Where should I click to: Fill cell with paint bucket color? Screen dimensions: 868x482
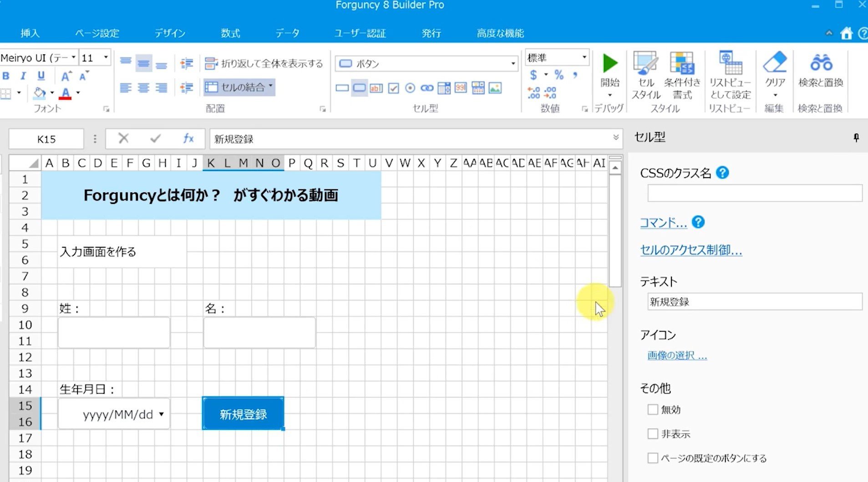pyautogui.click(x=40, y=93)
